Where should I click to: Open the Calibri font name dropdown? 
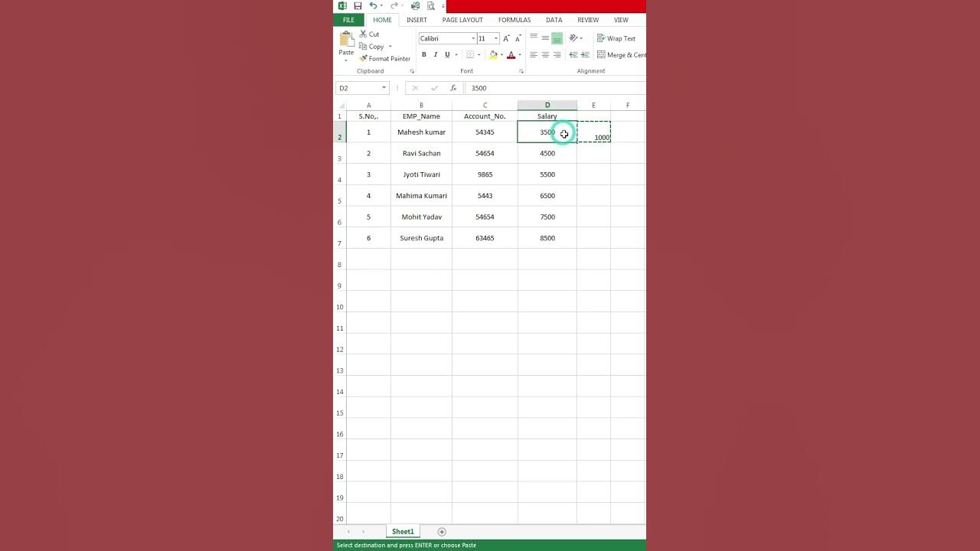(473, 38)
